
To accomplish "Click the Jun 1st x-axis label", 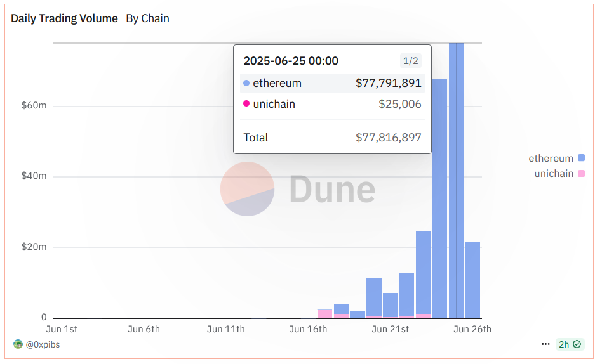I will pyautogui.click(x=62, y=329).
